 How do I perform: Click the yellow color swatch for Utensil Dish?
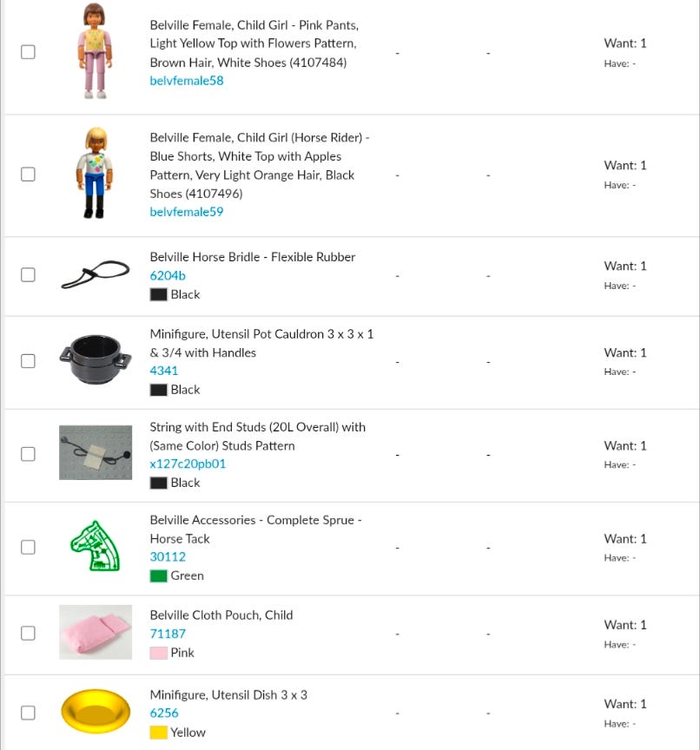pos(158,733)
